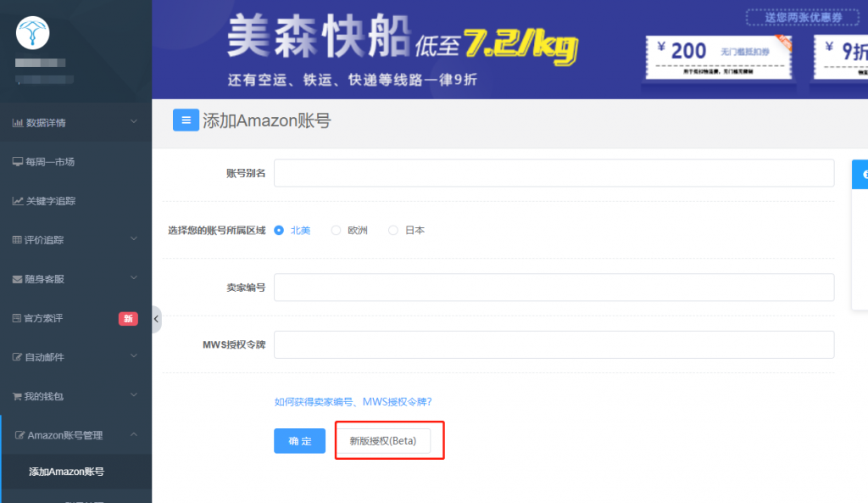Image resolution: width=868 pixels, height=503 pixels.
Task: Open 每周一市场 in the sidebar
Action: (x=75, y=162)
